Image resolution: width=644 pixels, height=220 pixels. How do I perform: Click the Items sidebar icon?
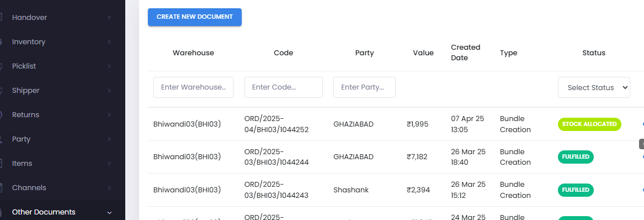[1, 163]
